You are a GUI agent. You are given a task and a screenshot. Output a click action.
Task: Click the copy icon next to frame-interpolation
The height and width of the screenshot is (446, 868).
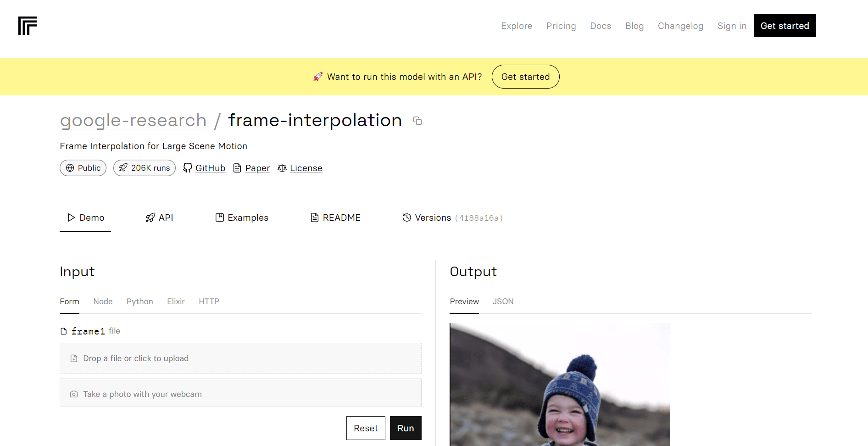[417, 121]
